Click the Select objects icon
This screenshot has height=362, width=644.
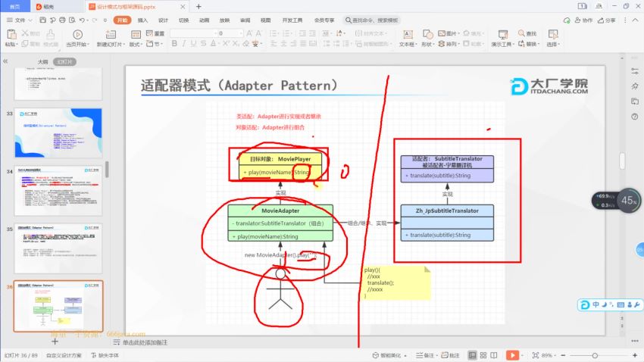coord(553,35)
